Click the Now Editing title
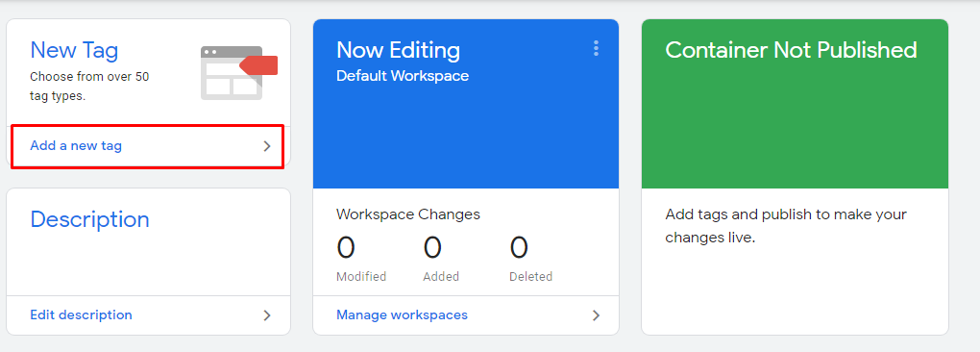Viewport: 980px width, 352px height. coord(398,50)
